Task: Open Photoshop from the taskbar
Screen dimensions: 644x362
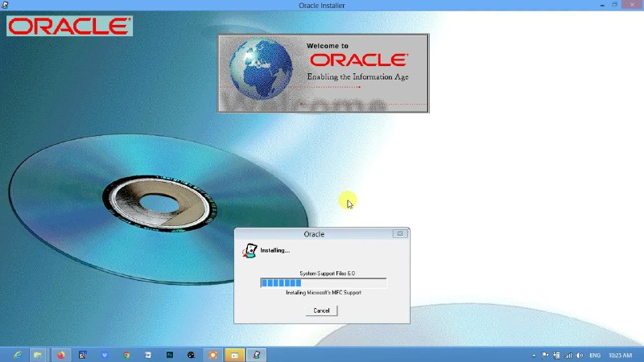Action: (x=170, y=355)
